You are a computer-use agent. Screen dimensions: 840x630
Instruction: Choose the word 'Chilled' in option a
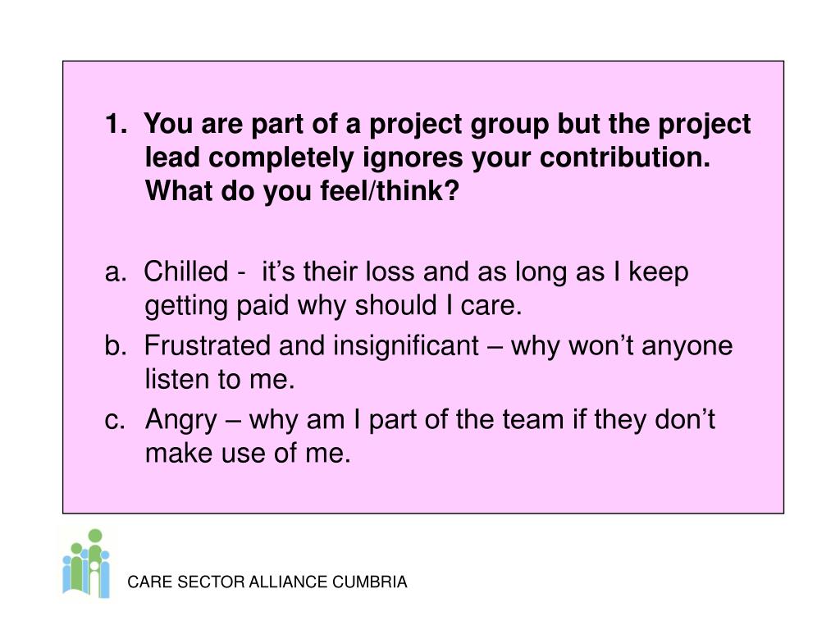coord(186,271)
